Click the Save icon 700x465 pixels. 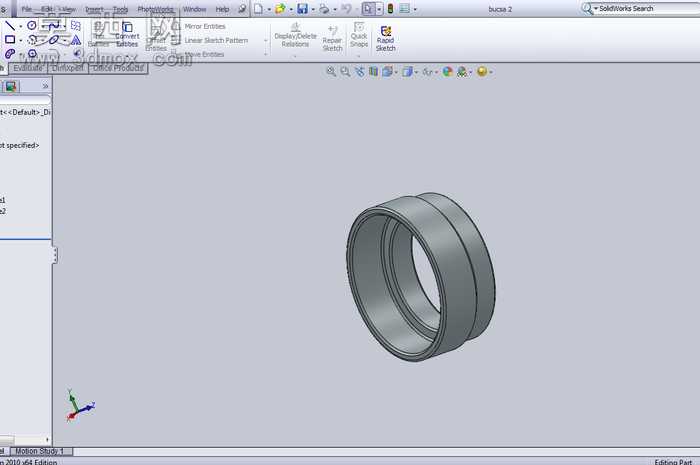[x=303, y=8]
